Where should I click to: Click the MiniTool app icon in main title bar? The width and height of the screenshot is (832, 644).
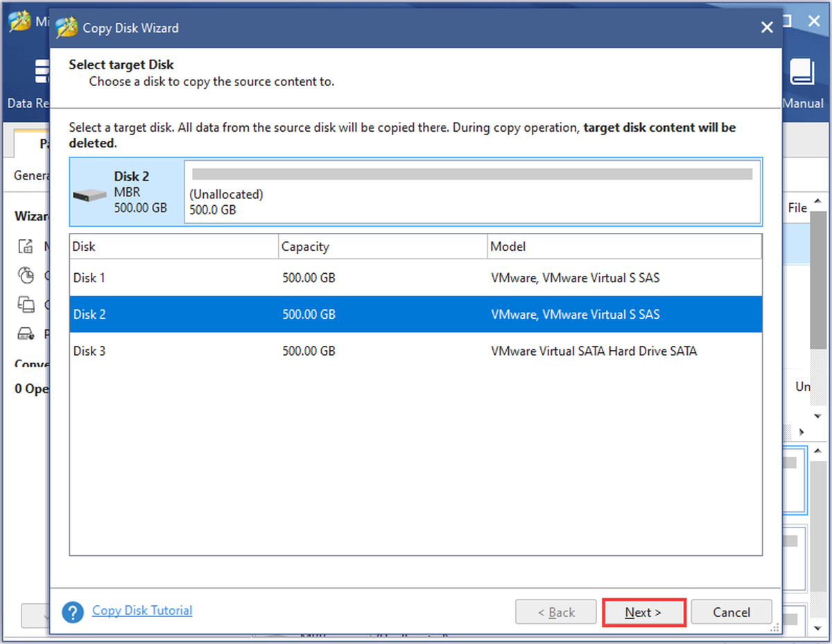coord(19,21)
